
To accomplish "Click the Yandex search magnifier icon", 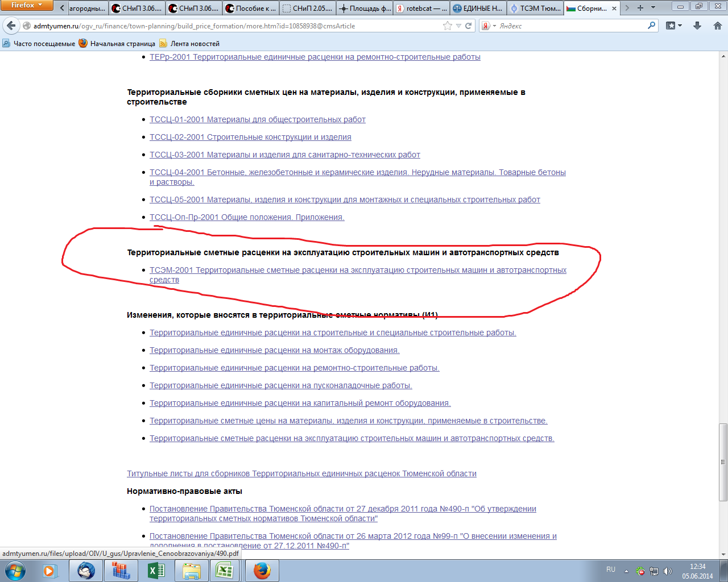I will (x=652, y=26).
